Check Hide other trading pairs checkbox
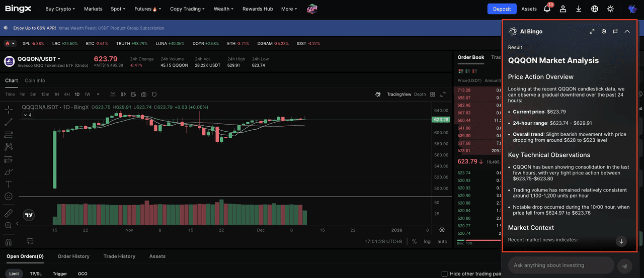Image resolution: width=644 pixels, height=278 pixels. pyautogui.click(x=444, y=273)
